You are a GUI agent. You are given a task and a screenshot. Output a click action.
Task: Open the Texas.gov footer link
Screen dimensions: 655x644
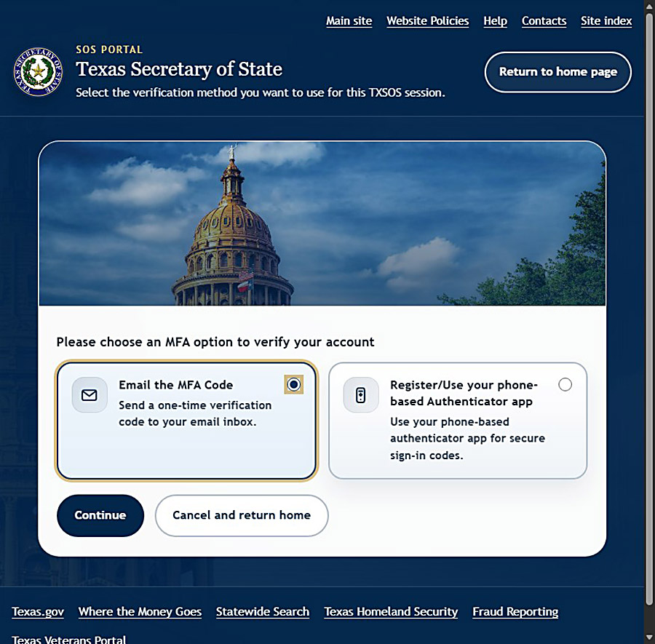pos(38,611)
